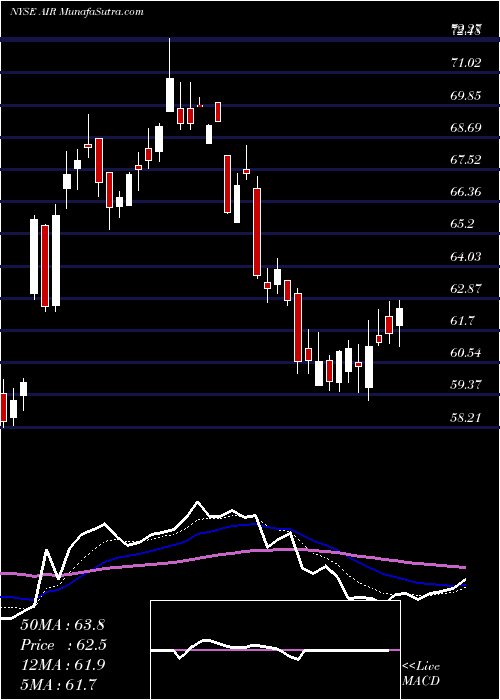This screenshot has height=700, width=500.
Task: Click the tallest candle near the 71.02 peak
Action: [170, 75]
